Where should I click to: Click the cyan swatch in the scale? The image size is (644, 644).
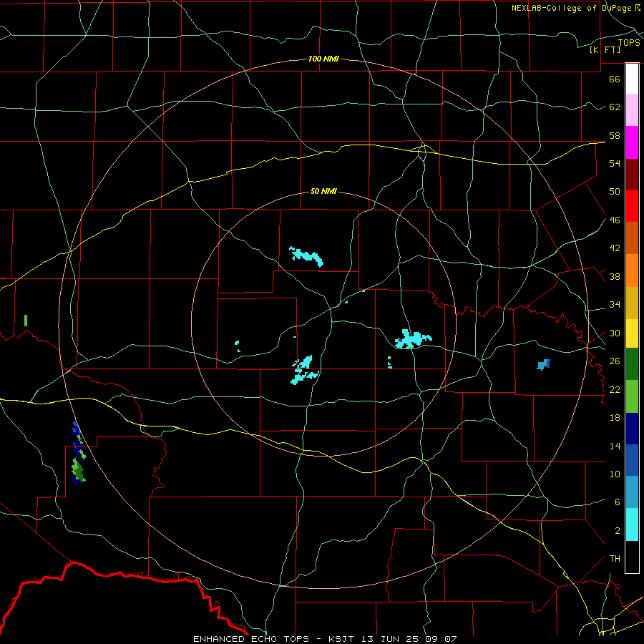[x=632, y=525]
